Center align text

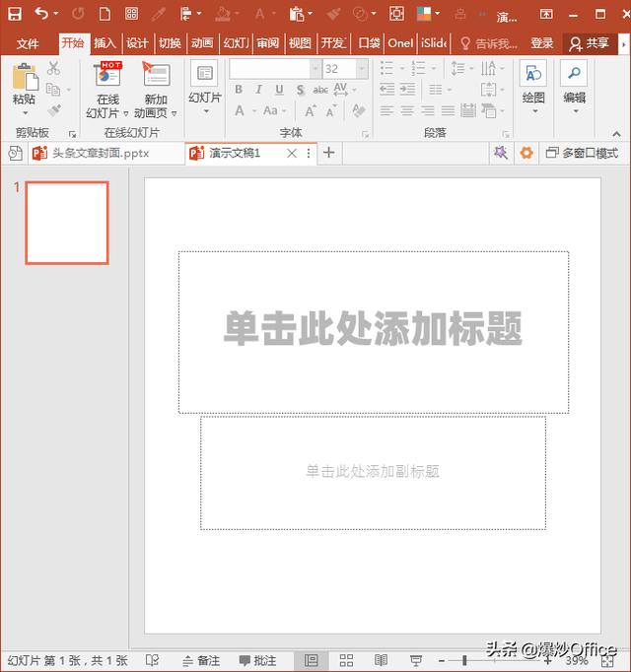[407, 111]
